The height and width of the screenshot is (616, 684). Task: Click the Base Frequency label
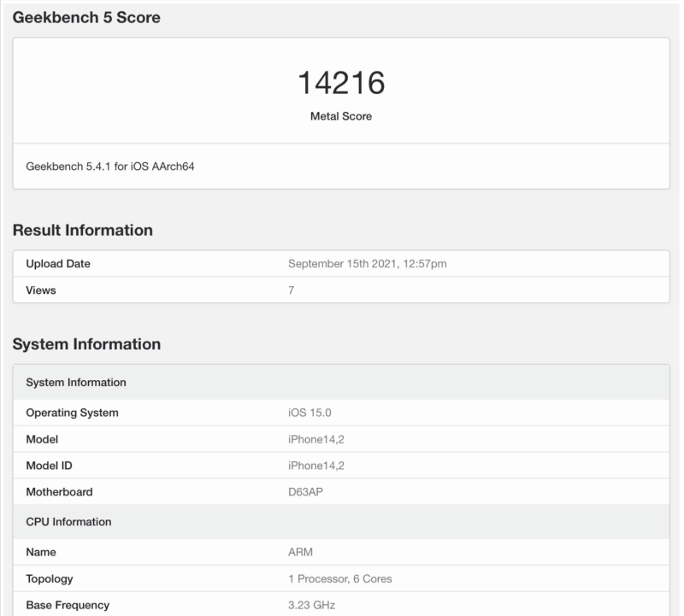point(68,605)
